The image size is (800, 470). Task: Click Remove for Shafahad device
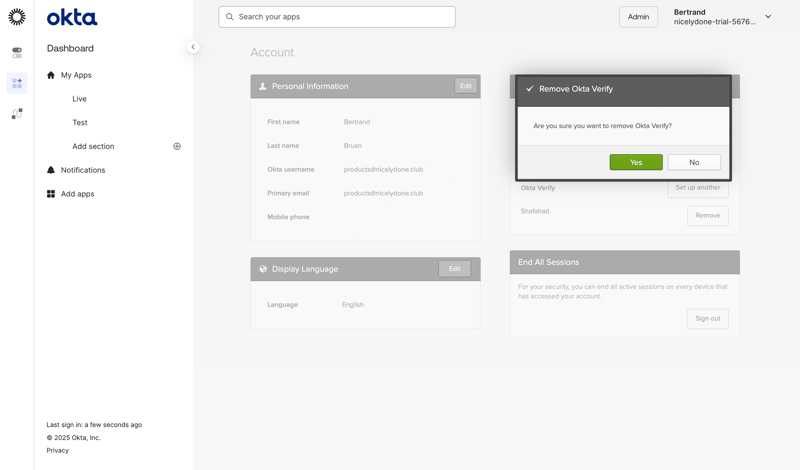(x=708, y=215)
